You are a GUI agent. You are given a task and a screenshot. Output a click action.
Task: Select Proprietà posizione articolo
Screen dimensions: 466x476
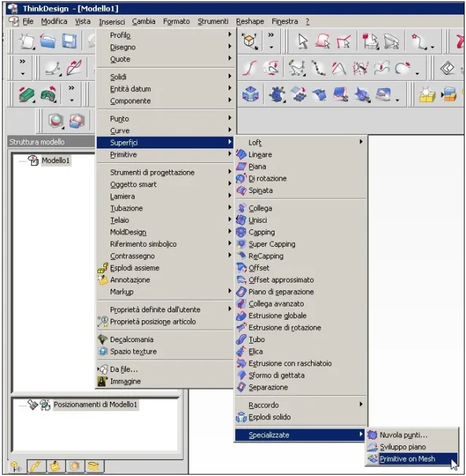pyautogui.click(x=165, y=322)
